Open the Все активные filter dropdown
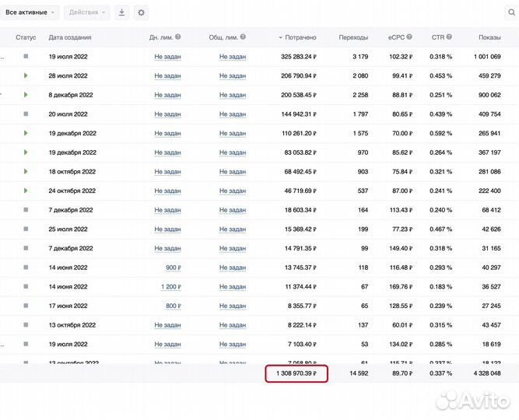 pos(31,12)
